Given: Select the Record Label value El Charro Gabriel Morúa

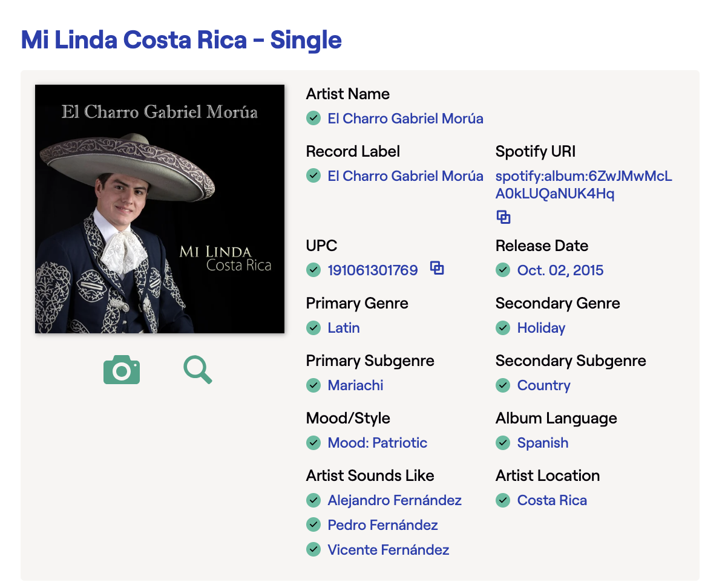Looking at the screenshot, I should pyautogui.click(x=405, y=176).
